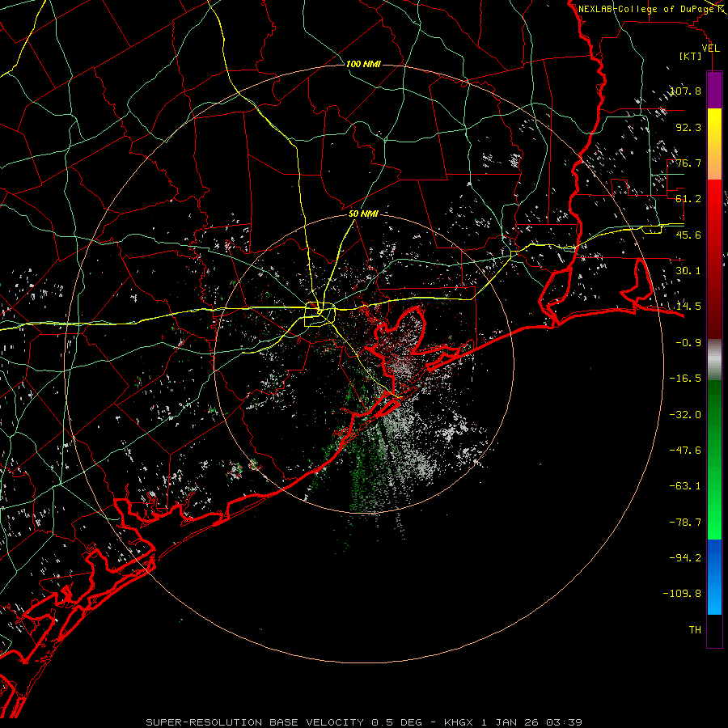
Task: Pick the blue segment of the color bar
Action: coord(714,577)
